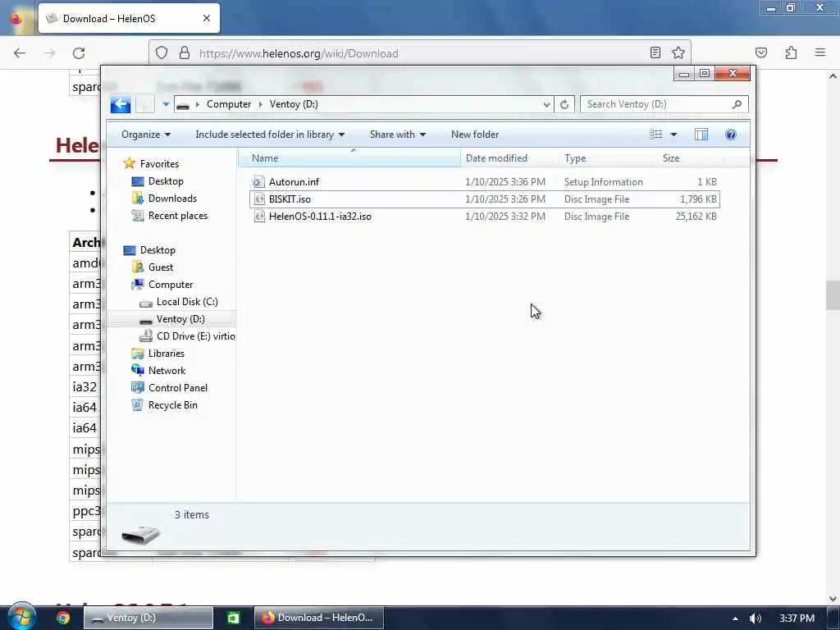Sort files by Type column

click(609, 158)
